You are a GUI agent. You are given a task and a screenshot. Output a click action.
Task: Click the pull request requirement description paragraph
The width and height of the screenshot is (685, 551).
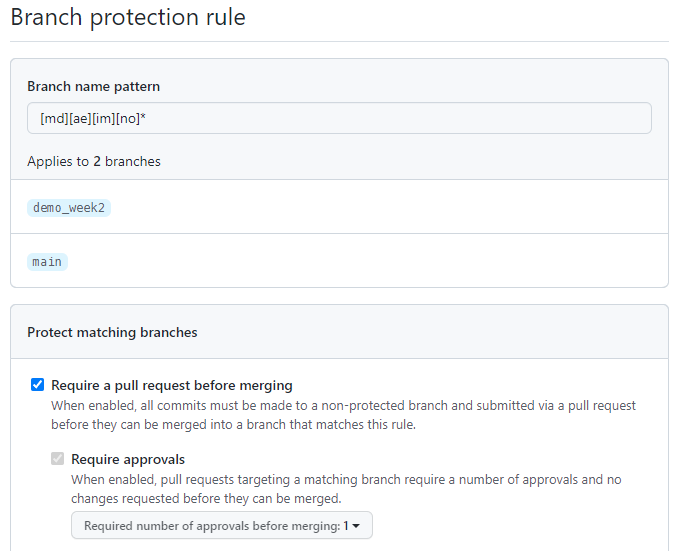tap(343, 415)
